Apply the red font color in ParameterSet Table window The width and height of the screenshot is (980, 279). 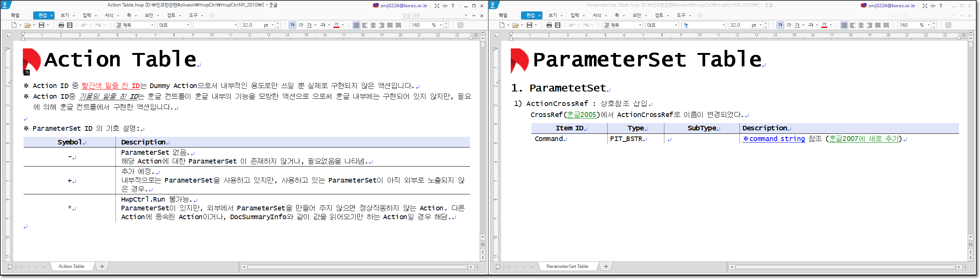click(x=824, y=25)
